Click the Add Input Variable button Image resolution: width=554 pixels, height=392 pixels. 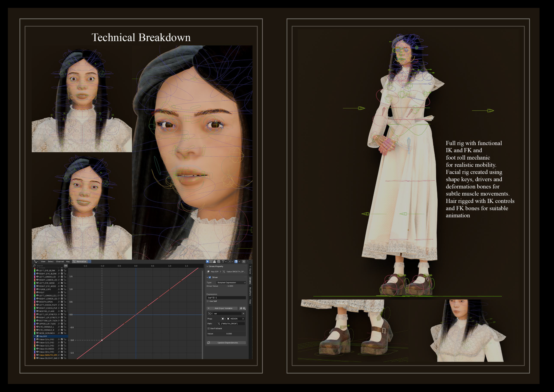pos(222,308)
